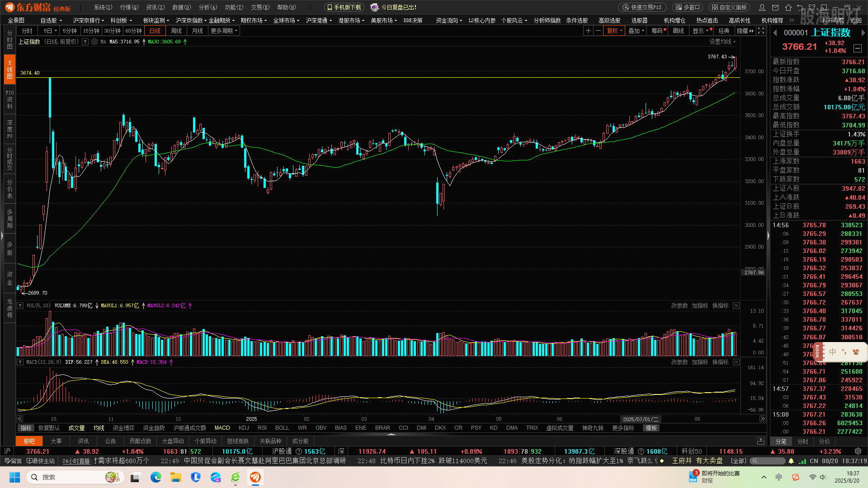Open the 多窗口 multi-window button

tap(688, 7)
